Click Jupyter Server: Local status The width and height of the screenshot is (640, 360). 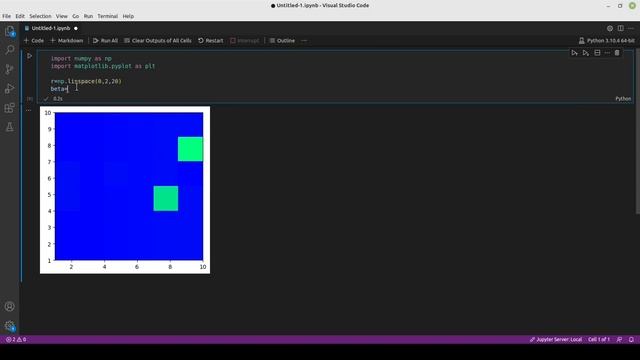tap(556, 339)
